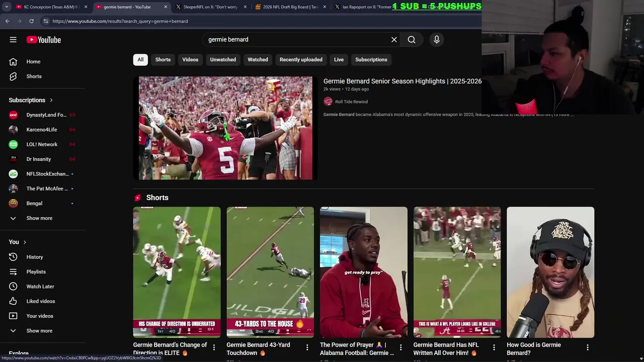Select the Recently uploaded filter chip
Screen dimensions: 644x362
pyautogui.click(x=301, y=59)
